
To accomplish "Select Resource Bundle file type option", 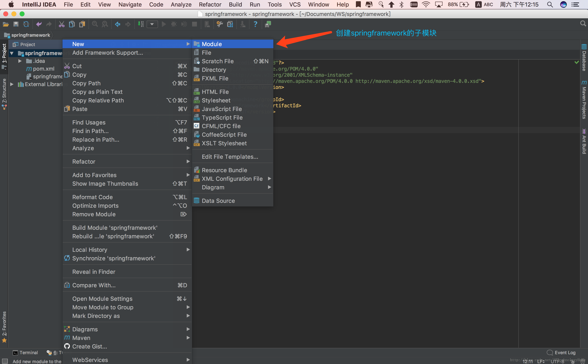I will click(x=224, y=170).
